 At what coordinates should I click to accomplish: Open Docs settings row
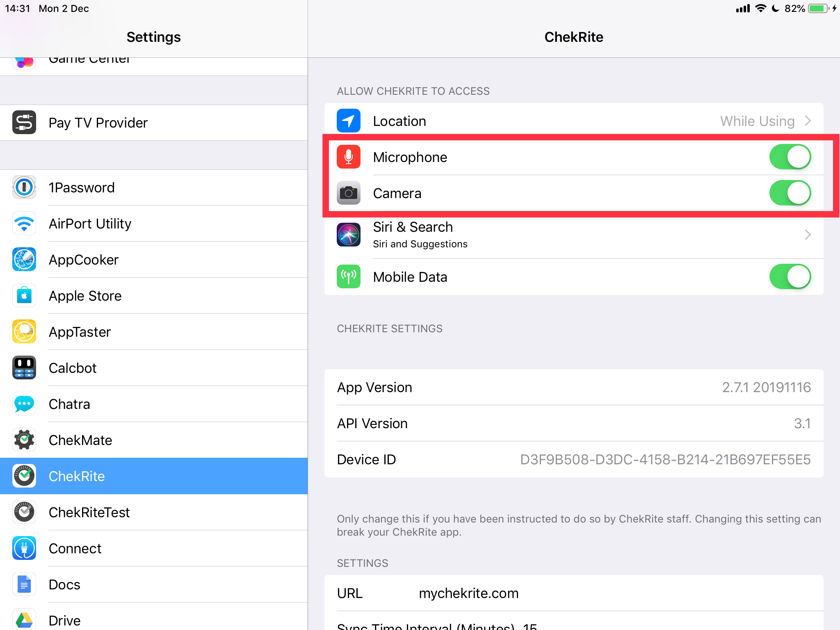pos(154,584)
